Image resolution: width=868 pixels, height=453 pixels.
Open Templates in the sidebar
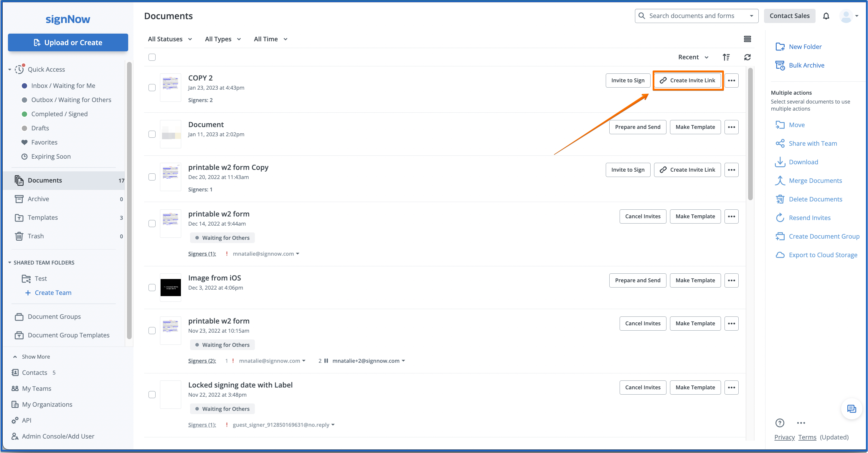pyautogui.click(x=42, y=218)
